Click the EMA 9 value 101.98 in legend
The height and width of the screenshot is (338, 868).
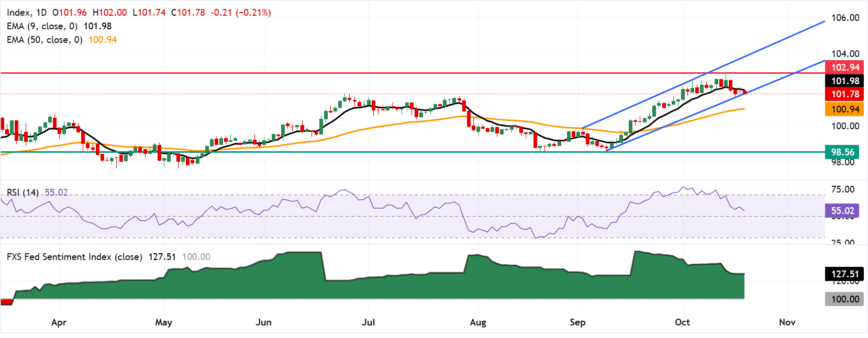[x=97, y=26]
